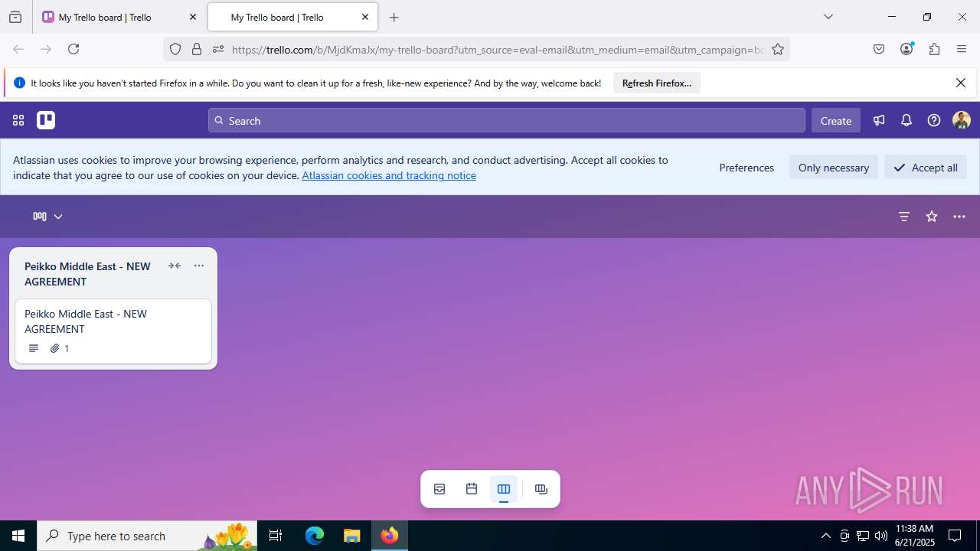Click the Trello Search field
The height and width of the screenshot is (551, 980).
(507, 120)
